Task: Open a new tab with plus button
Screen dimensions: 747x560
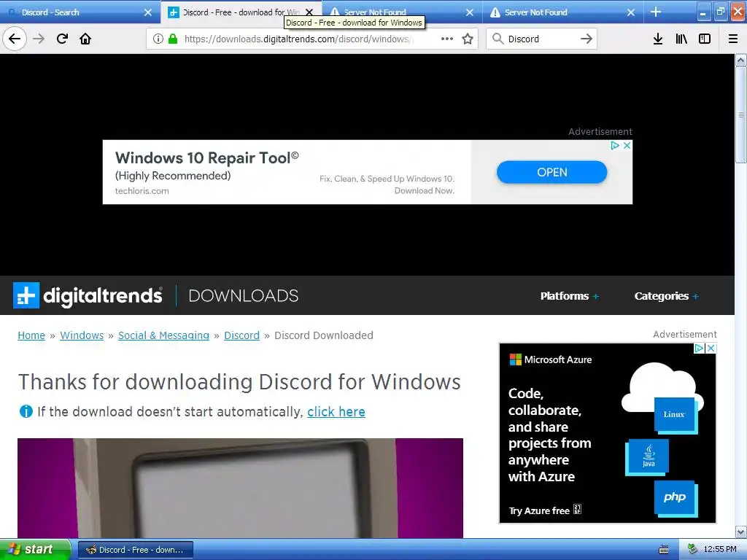Action: (x=656, y=12)
